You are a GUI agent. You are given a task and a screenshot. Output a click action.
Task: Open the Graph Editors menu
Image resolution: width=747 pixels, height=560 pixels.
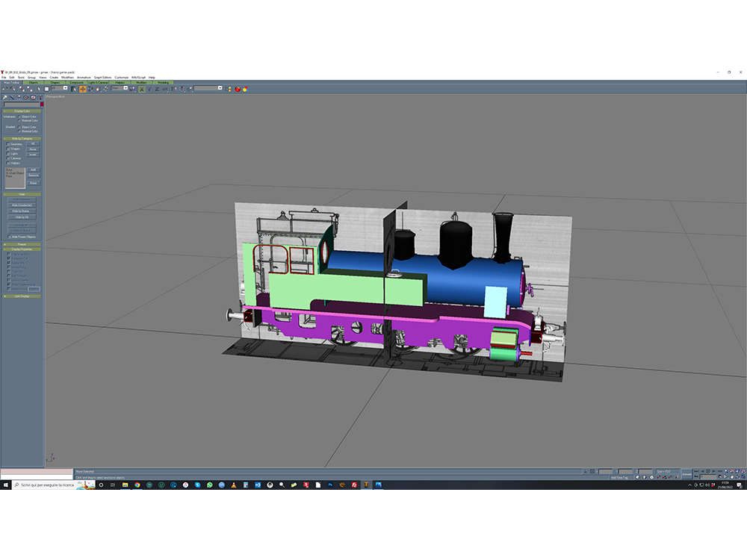click(102, 77)
